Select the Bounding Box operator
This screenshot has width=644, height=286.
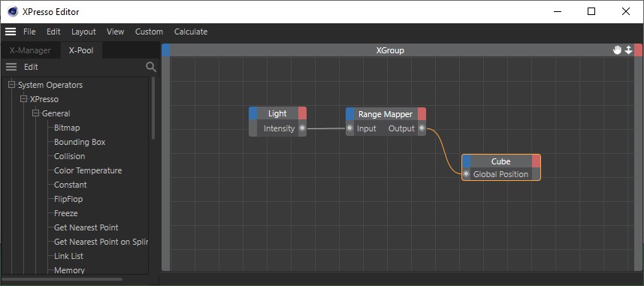[x=80, y=142]
